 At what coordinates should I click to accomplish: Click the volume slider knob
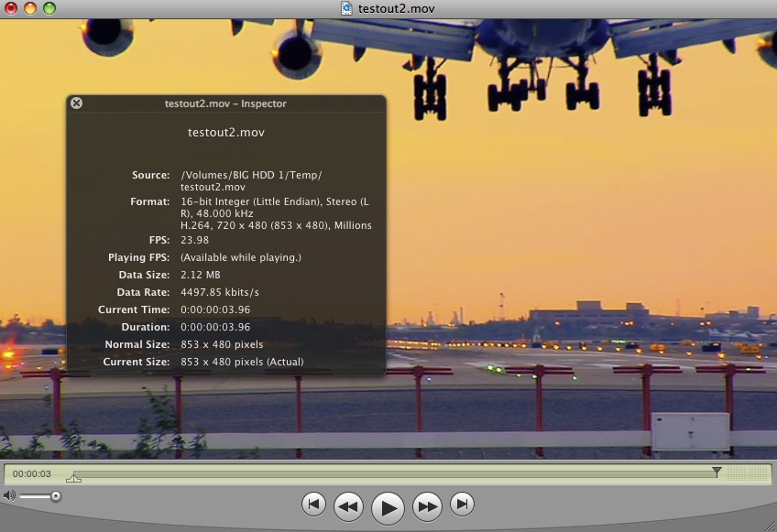click(56, 496)
